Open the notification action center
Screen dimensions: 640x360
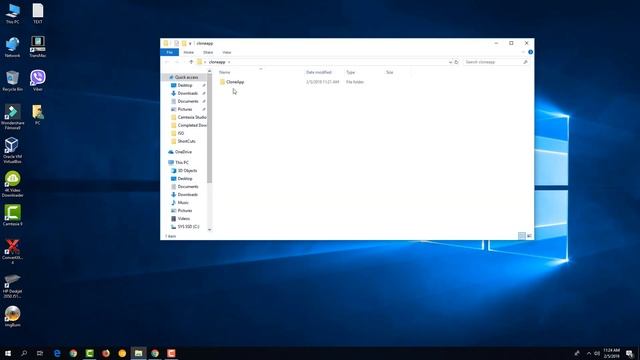coord(630,353)
